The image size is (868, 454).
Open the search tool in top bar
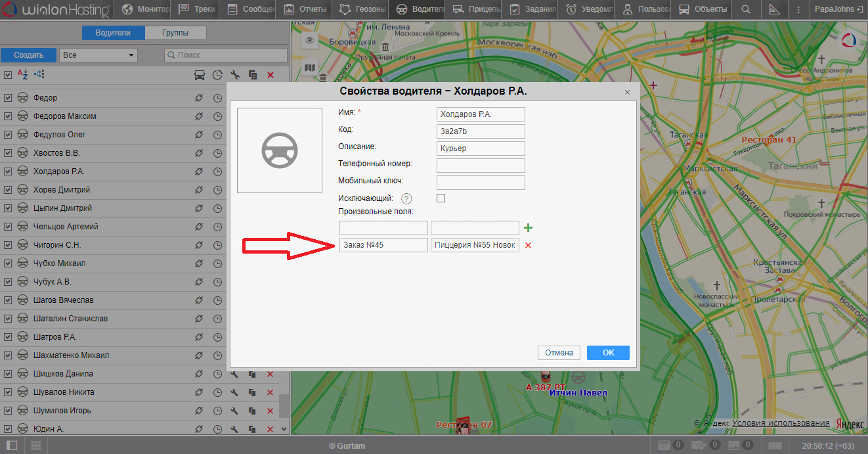coord(745,9)
